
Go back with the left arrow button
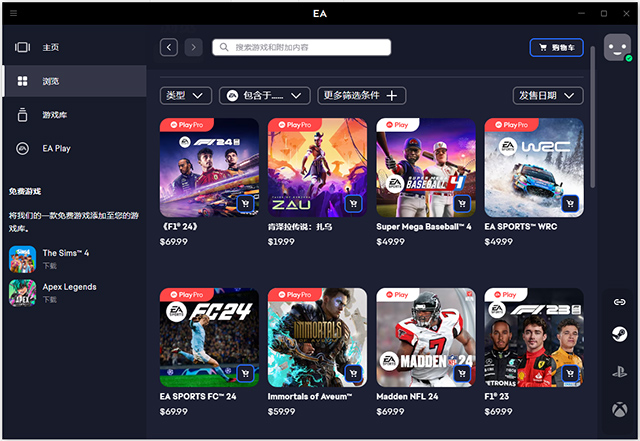tap(169, 47)
